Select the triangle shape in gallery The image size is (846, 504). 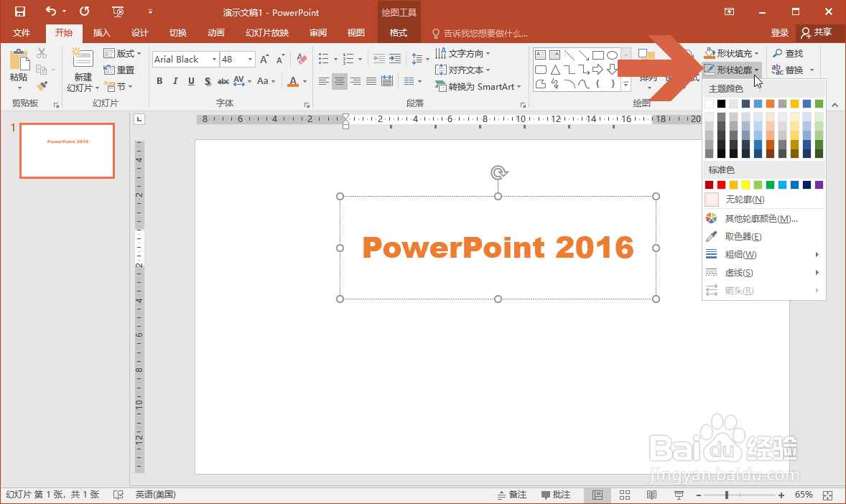point(555,70)
